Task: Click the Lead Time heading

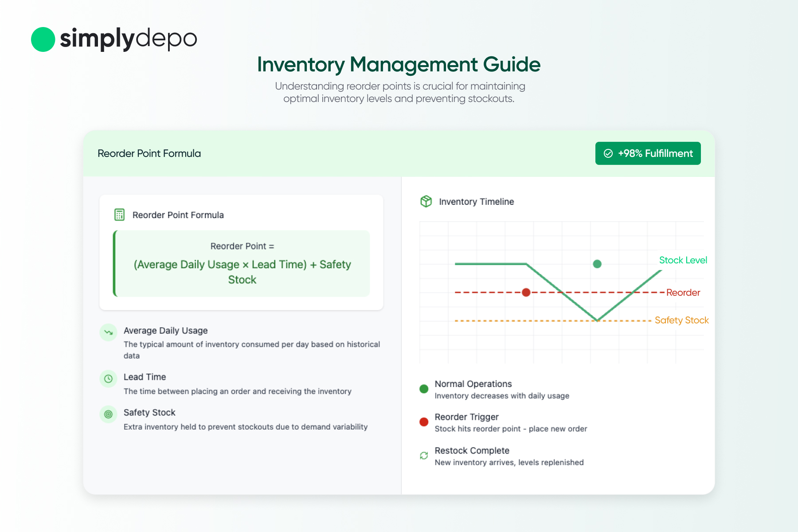Action: (145, 377)
